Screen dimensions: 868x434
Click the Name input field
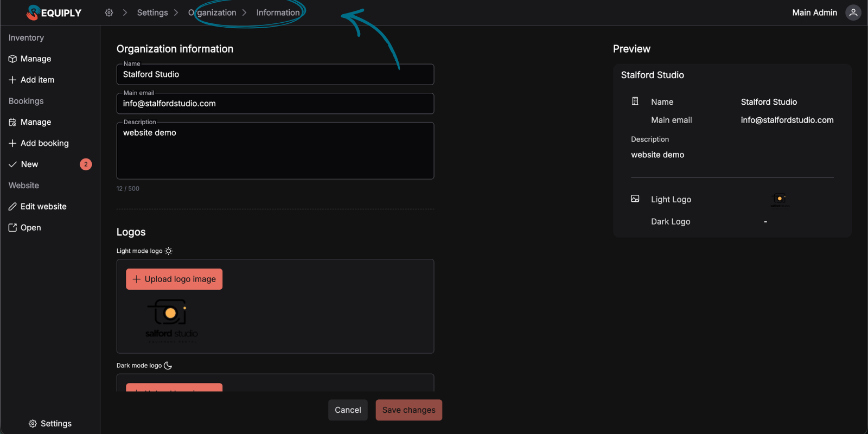pyautogui.click(x=275, y=74)
